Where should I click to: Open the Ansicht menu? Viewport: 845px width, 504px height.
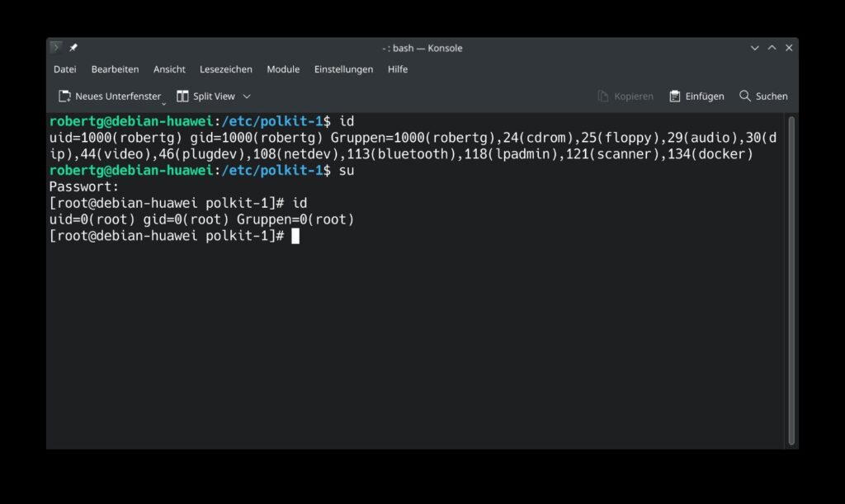tap(169, 69)
